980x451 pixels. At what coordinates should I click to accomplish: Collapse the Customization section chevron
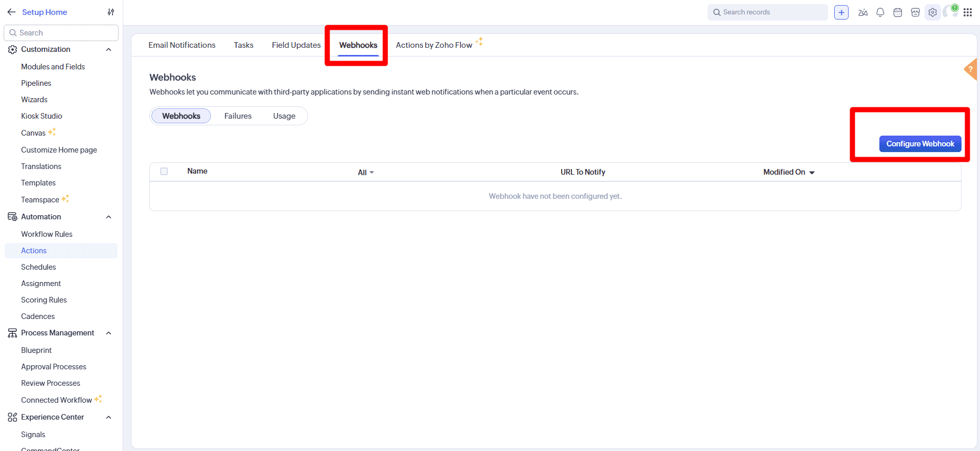pos(109,49)
